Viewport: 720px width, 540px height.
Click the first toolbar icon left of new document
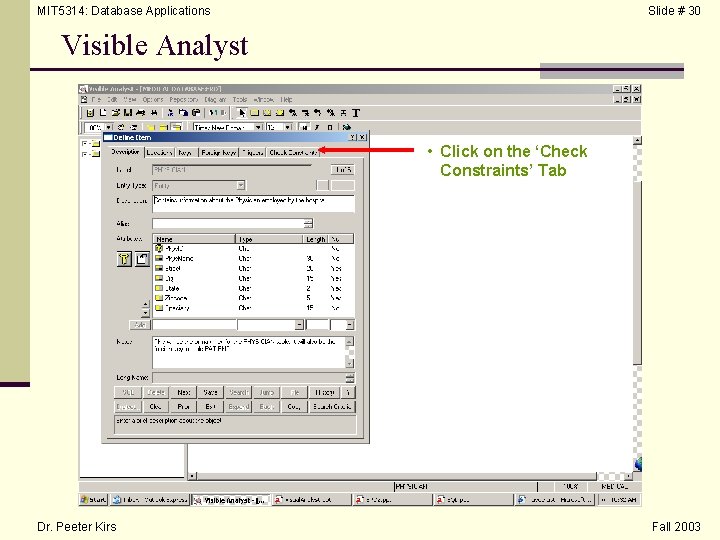90,112
